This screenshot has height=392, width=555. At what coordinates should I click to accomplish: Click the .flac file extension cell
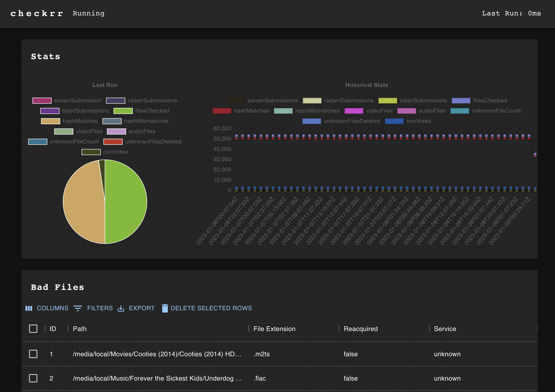point(259,378)
